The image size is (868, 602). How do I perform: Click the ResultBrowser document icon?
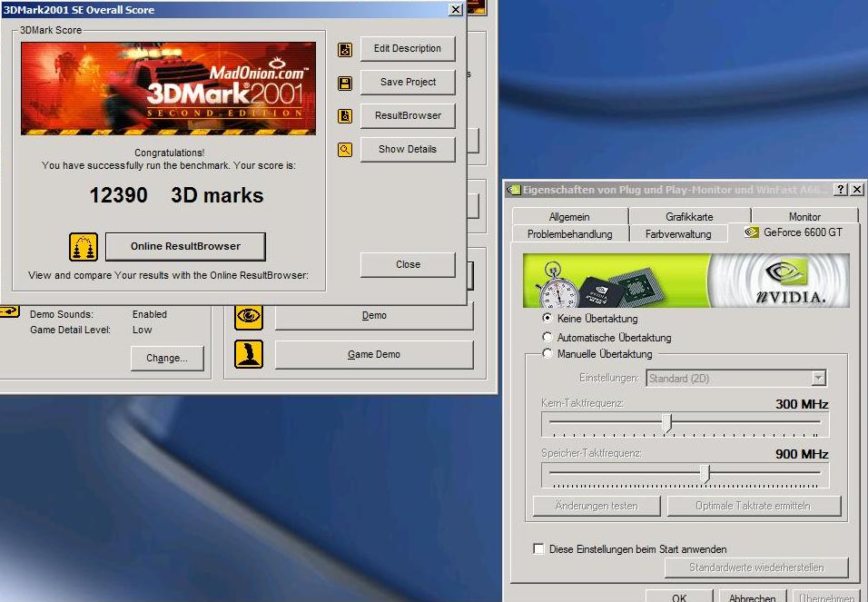(x=345, y=116)
